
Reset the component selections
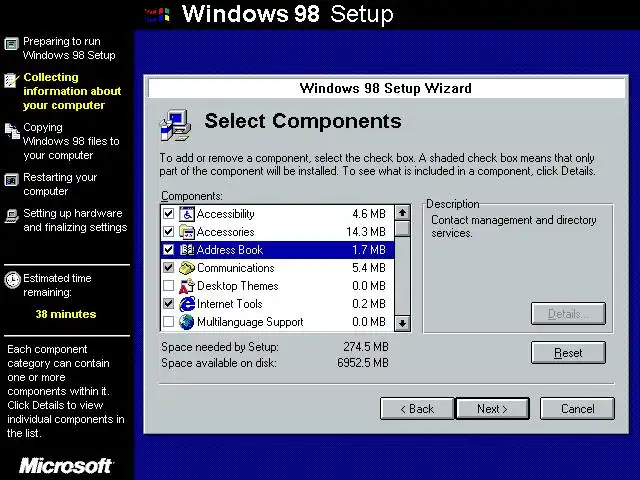(x=568, y=353)
